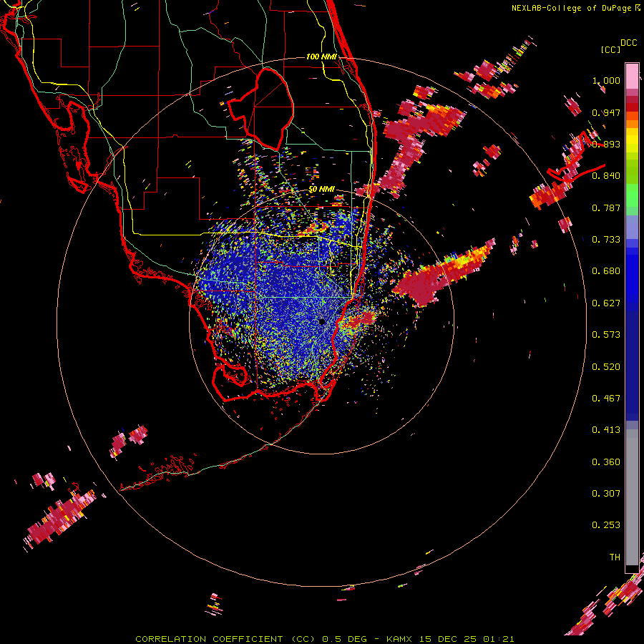Click the 15 DEC 25 date in the caption

(448, 639)
